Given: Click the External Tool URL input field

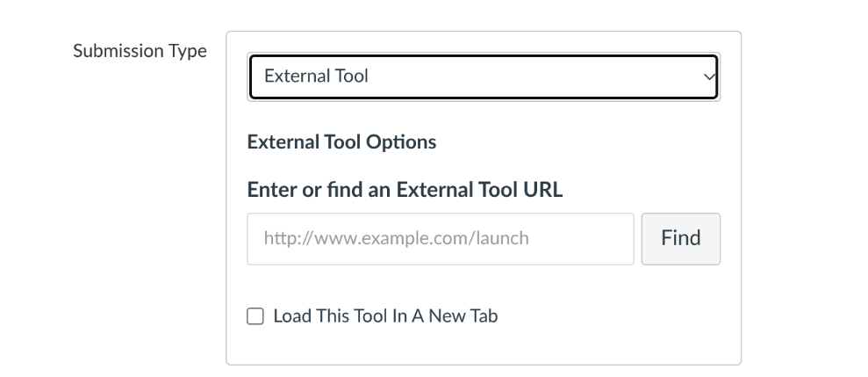Looking at the screenshot, I should 440,238.
